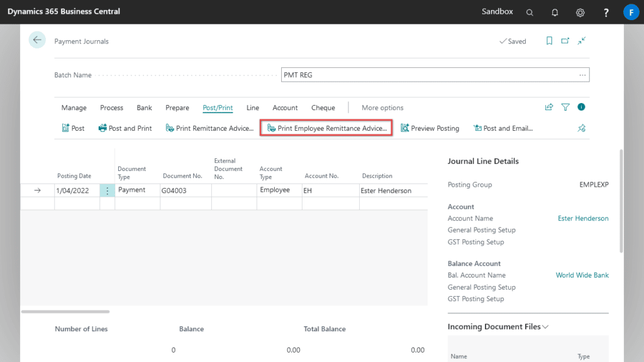Collapse the page with the arrows icon

point(582,41)
